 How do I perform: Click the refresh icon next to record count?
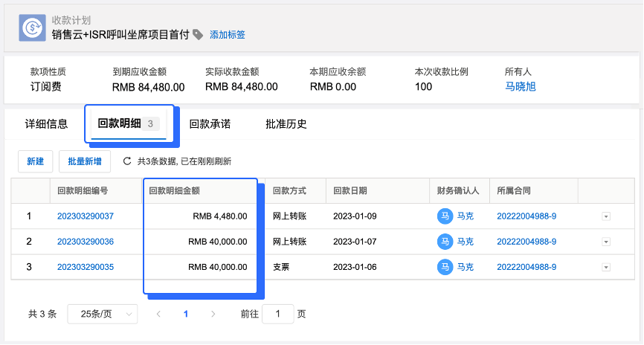(x=127, y=161)
